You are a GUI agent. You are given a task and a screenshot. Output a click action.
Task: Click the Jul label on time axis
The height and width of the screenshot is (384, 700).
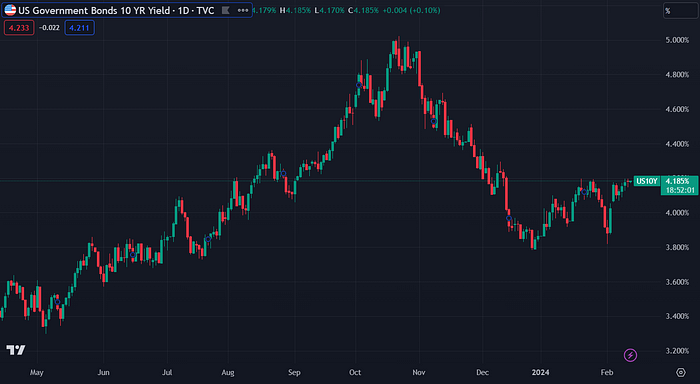click(167, 372)
